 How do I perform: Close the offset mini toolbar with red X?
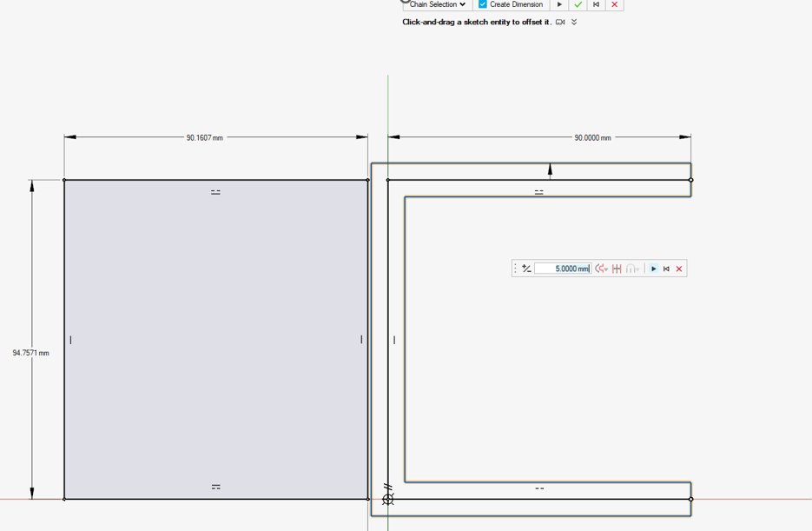tap(679, 269)
